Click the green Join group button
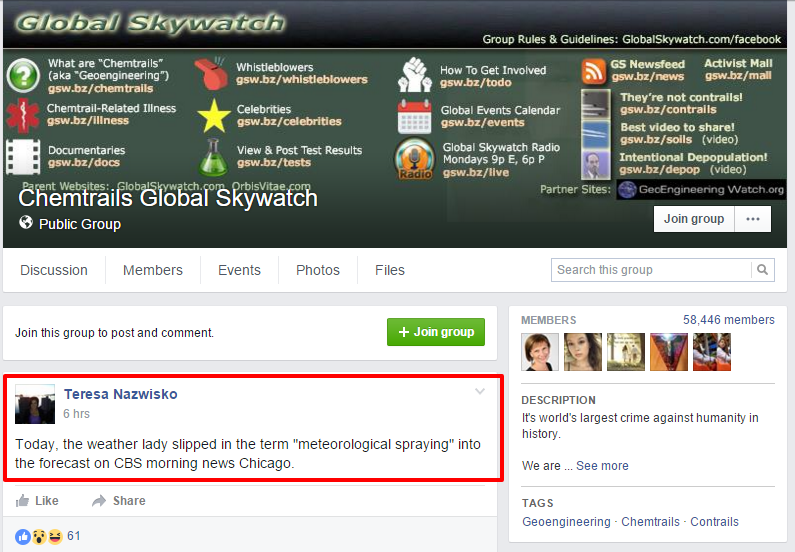 click(x=436, y=332)
